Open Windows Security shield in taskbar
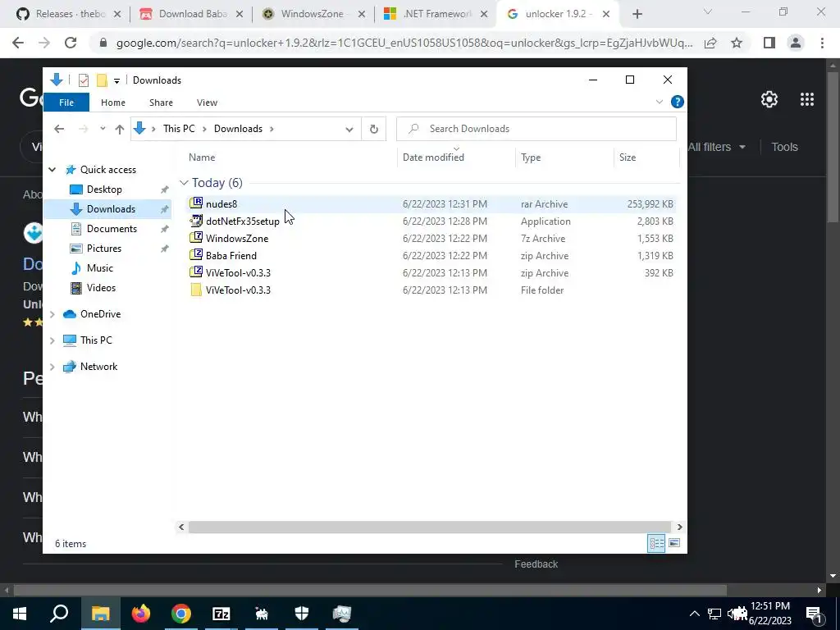Viewport: 840px width, 630px height. (302, 614)
